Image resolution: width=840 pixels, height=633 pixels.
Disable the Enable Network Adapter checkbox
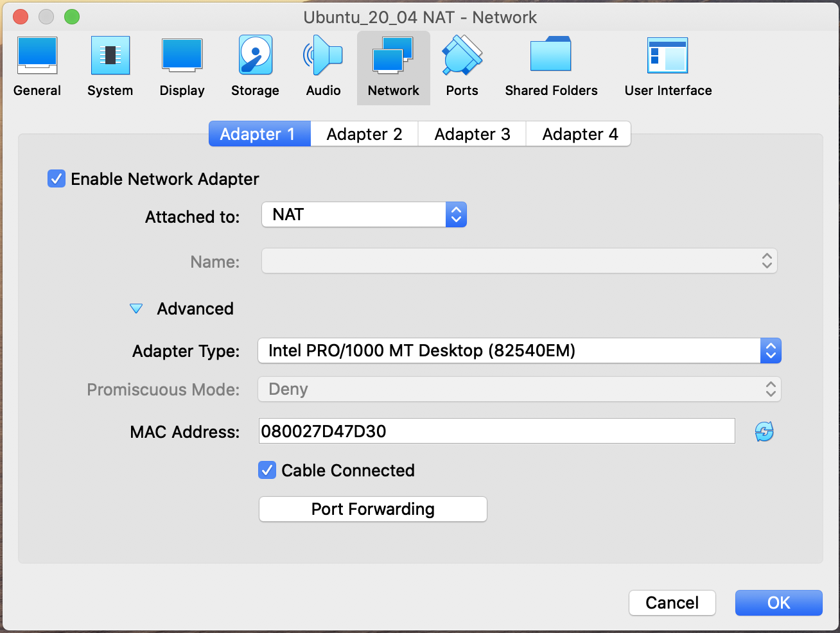tap(57, 178)
